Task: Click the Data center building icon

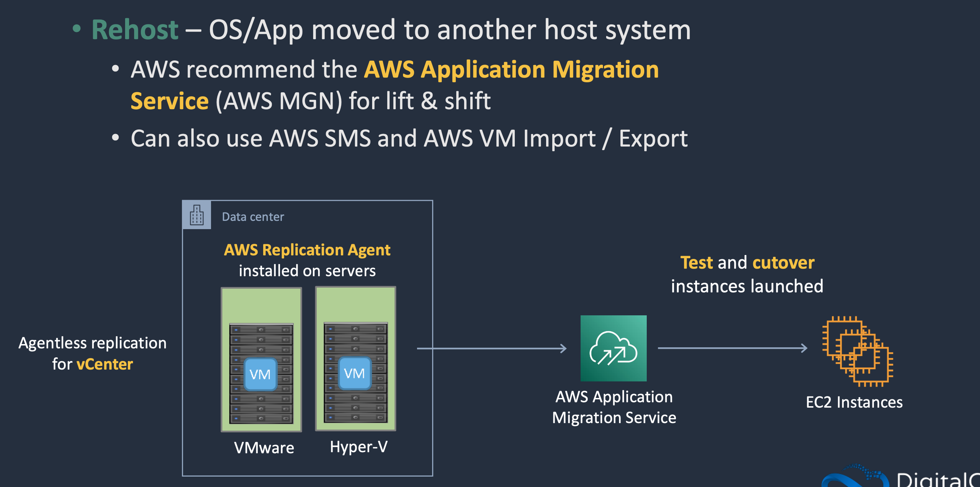Action: [197, 215]
